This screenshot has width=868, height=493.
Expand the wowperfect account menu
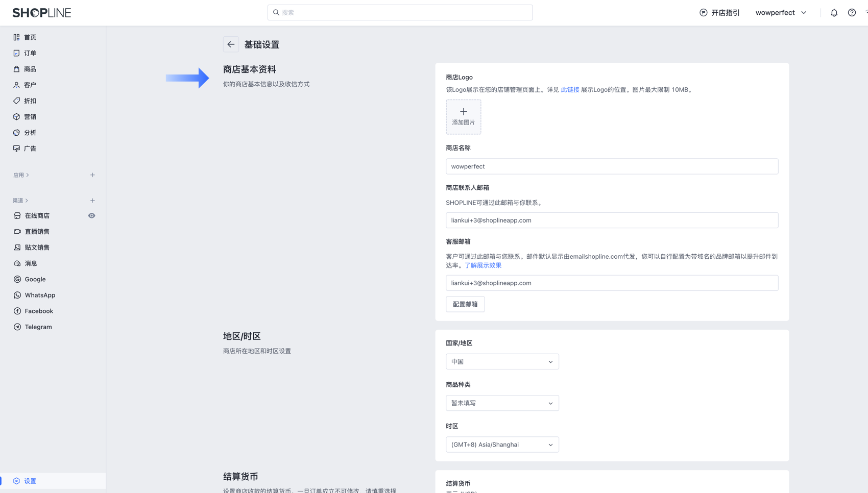tap(781, 13)
